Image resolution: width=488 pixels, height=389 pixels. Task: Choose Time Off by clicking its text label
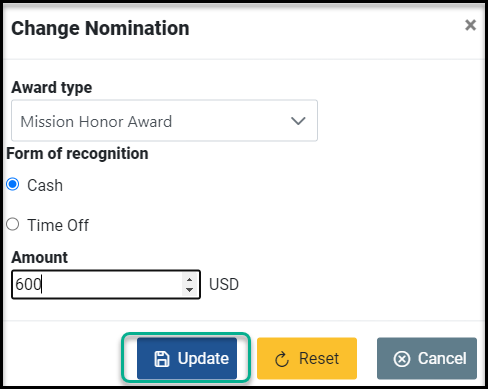[58, 225]
